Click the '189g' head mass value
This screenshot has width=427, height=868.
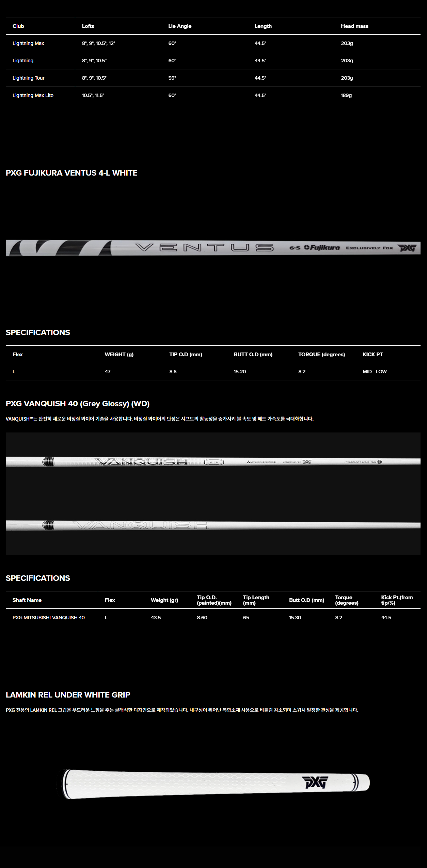(x=346, y=95)
